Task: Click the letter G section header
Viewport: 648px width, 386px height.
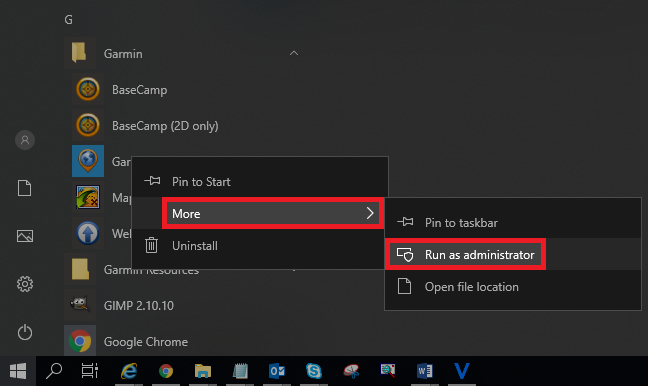Action: [69, 19]
